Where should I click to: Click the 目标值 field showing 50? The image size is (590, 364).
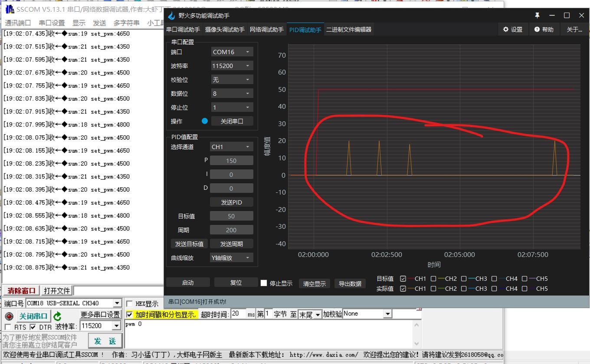tap(232, 216)
